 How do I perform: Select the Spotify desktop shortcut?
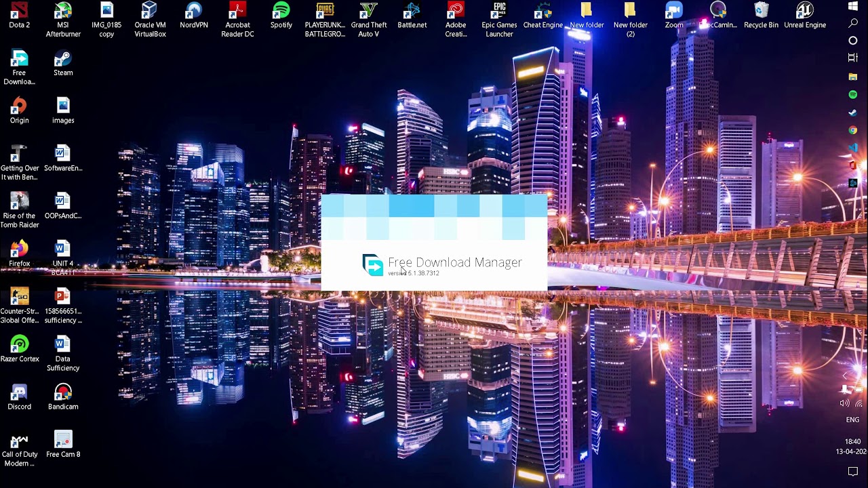coord(281,16)
